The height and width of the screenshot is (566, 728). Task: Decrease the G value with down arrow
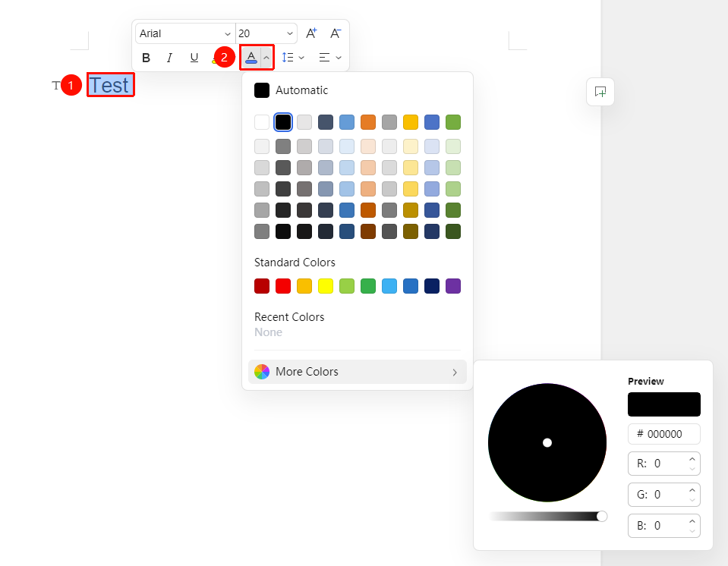pyautogui.click(x=692, y=500)
